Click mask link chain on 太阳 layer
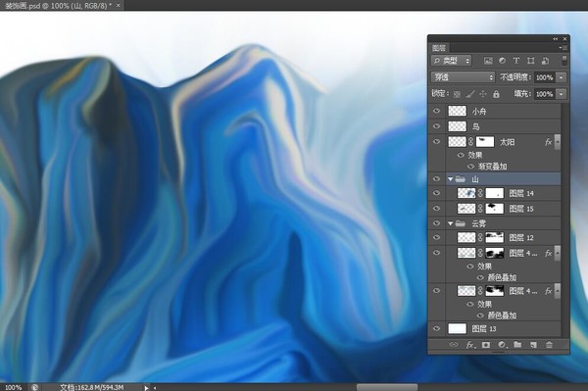This screenshot has width=588, height=391. click(x=471, y=142)
